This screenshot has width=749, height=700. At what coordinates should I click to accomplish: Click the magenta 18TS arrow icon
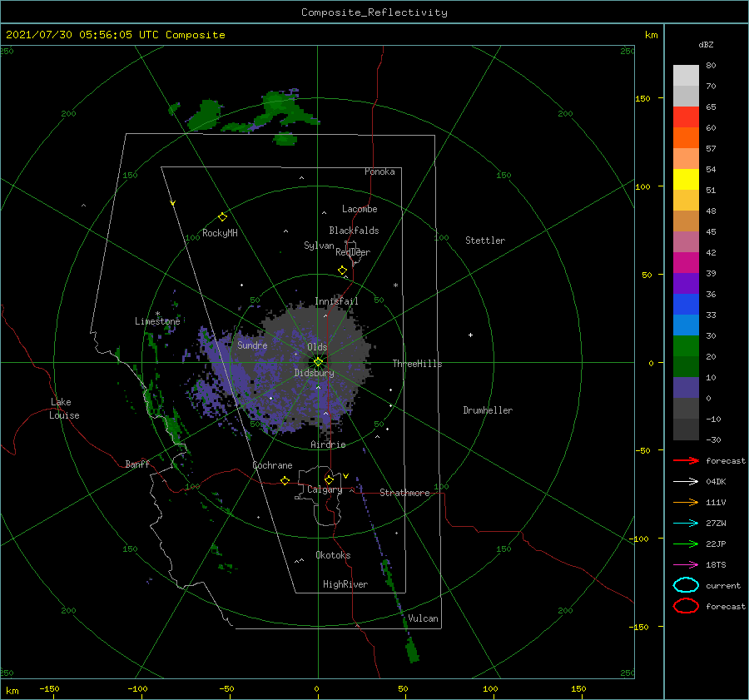(x=686, y=565)
